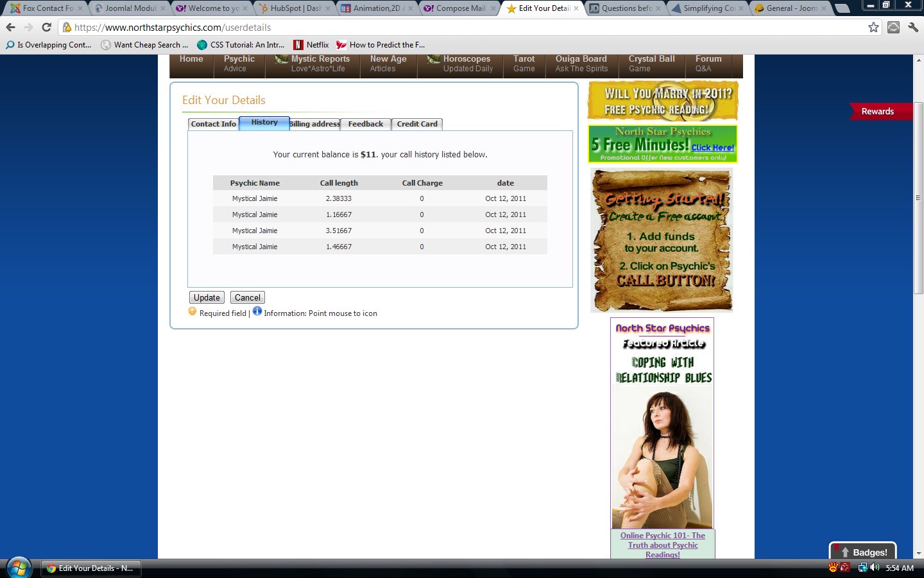Switch to Questions befo browser tab
924x578 pixels.
pyautogui.click(x=626, y=8)
